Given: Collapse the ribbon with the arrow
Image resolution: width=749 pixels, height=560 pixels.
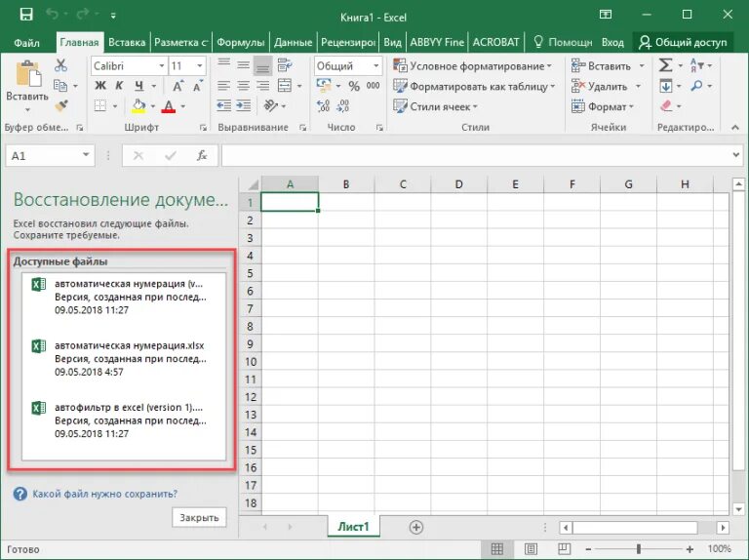Looking at the screenshot, I should point(735,127).
